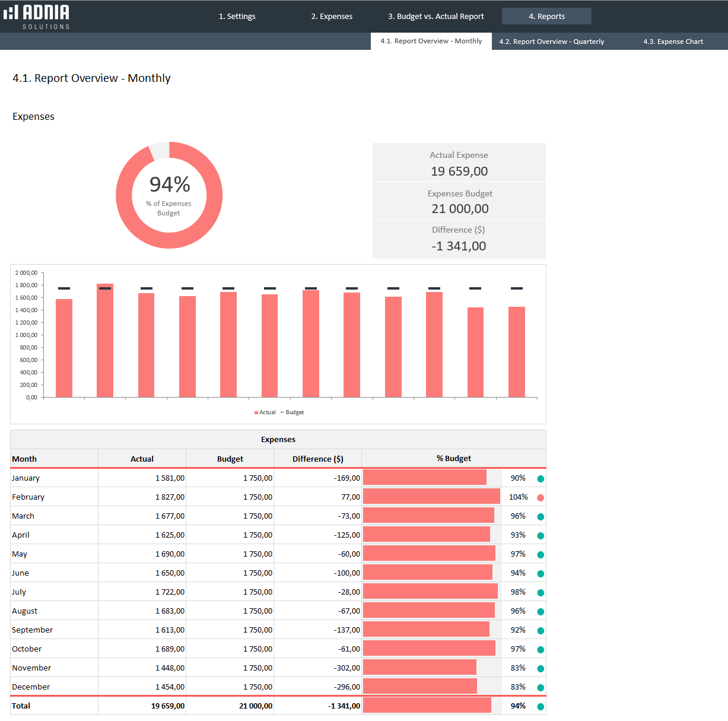Select the 4. Reports tab
The width and height of the screenshot is (728, 721).
(546, 17)
